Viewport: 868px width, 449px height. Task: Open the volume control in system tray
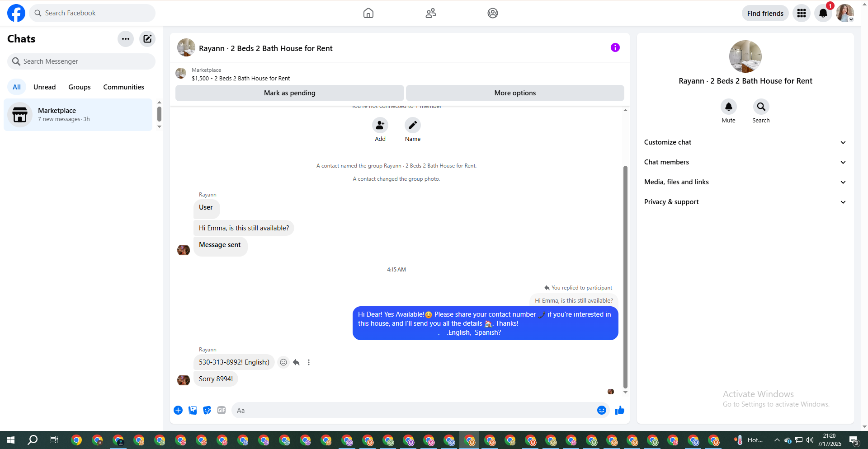click(x=810, y=440)
